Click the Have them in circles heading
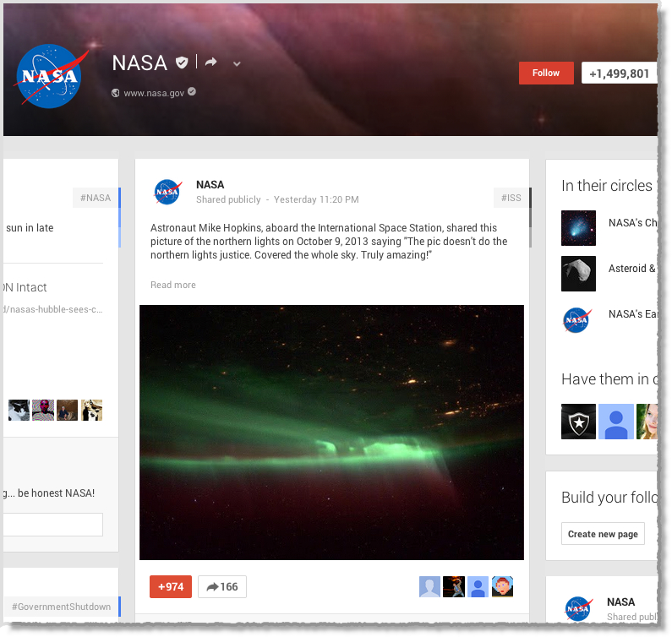 (x=609, y=379)
